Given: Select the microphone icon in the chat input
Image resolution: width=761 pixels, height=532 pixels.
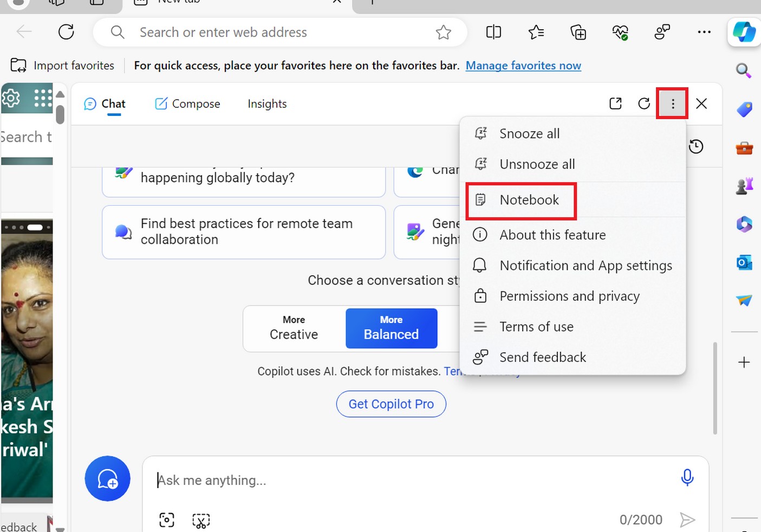Looking at the screenshot, I should [687, 478].
